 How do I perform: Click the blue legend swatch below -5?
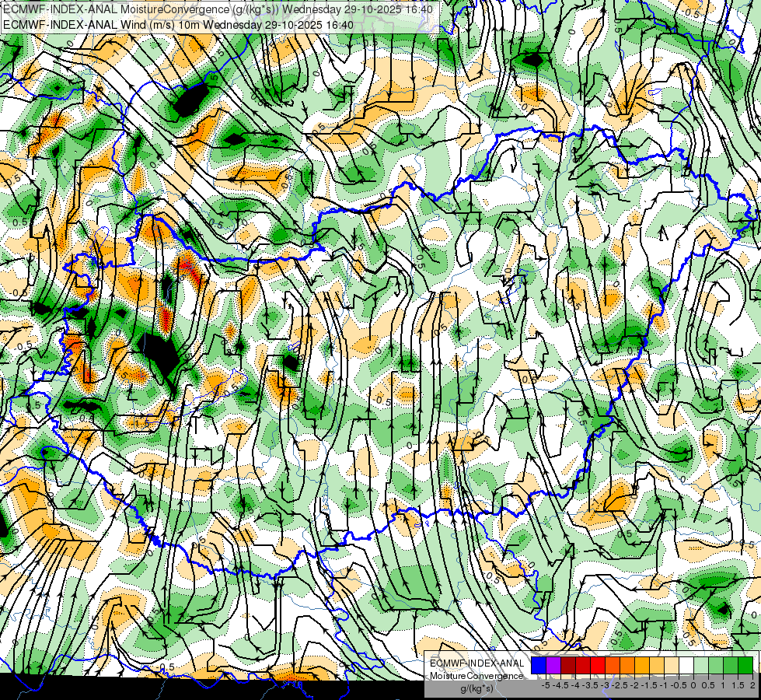click(539, 666)
